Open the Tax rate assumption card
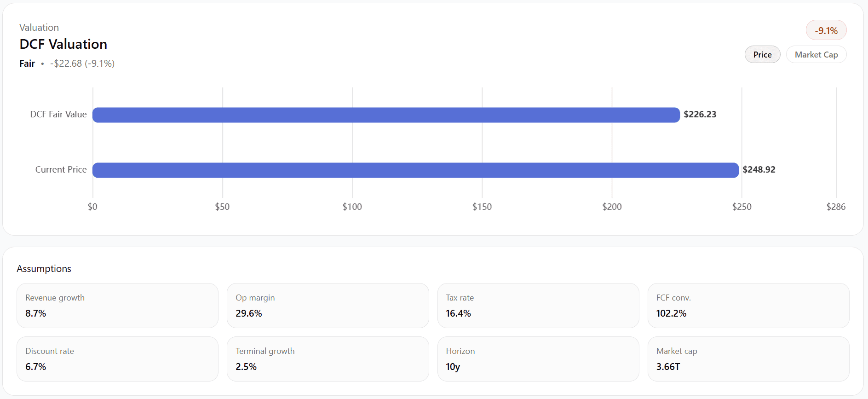 [x=538, y=306]
